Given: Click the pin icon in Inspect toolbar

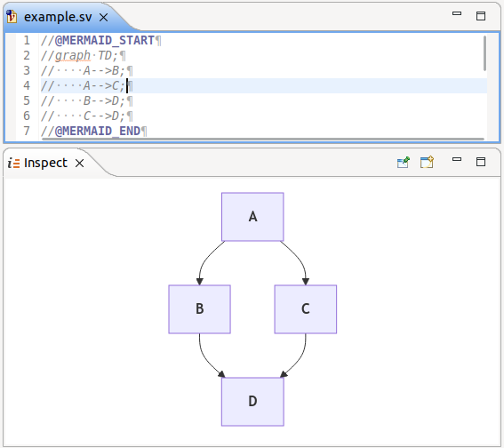Looking at the screenshot, I should [404, 163].
